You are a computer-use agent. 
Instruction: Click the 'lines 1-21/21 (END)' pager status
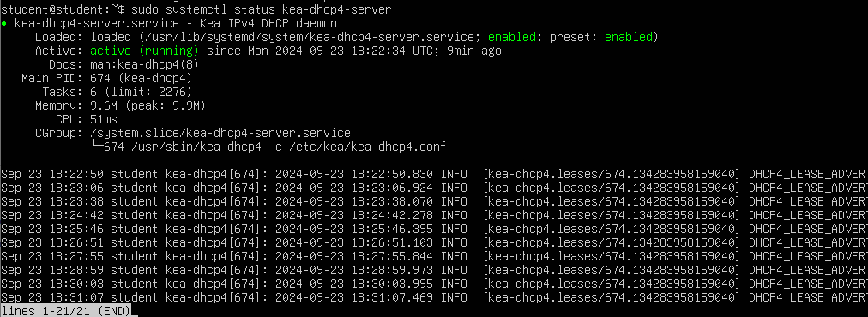tap(65, 312)
